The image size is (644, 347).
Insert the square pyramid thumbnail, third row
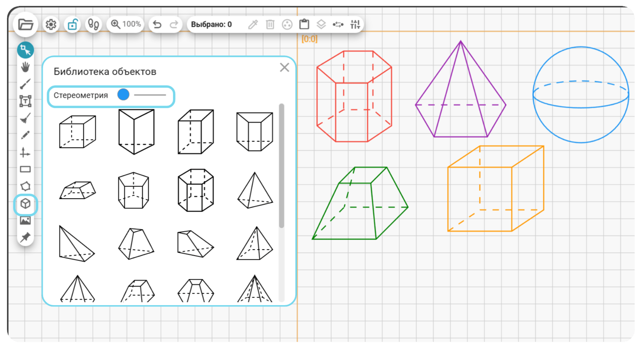pyautogui.click(x=255, y=243)
